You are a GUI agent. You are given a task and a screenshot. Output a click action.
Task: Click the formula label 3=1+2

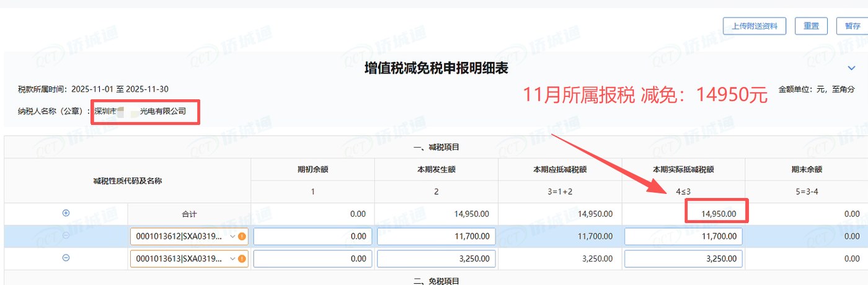pyautogui.click(x=560, y=192)
